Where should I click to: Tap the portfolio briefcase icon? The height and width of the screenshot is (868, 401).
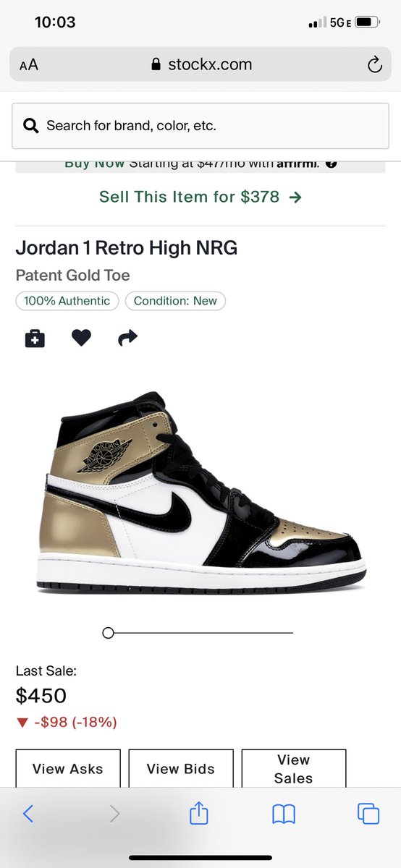point(35,338)
